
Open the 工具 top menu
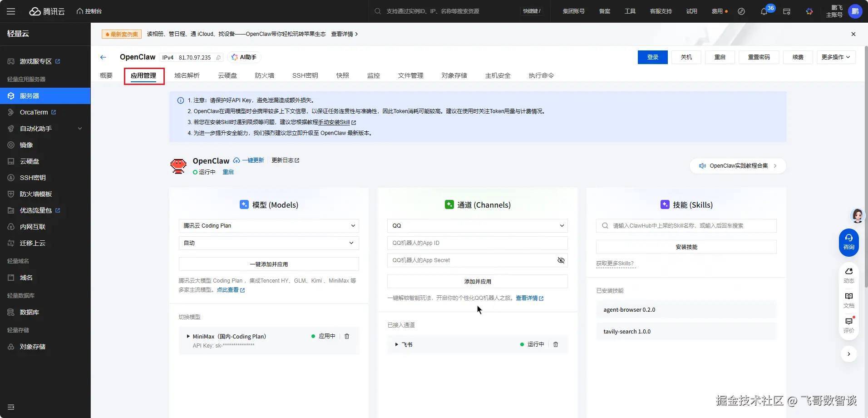(630, 11)
